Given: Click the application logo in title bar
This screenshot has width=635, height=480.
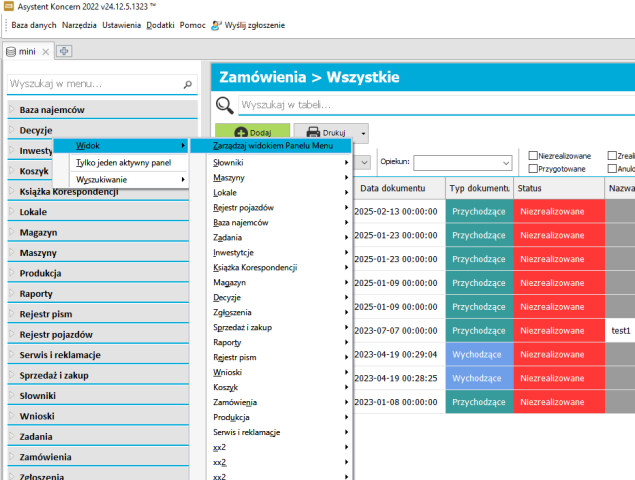Looking at the screenshot, I should coord(9,6).
